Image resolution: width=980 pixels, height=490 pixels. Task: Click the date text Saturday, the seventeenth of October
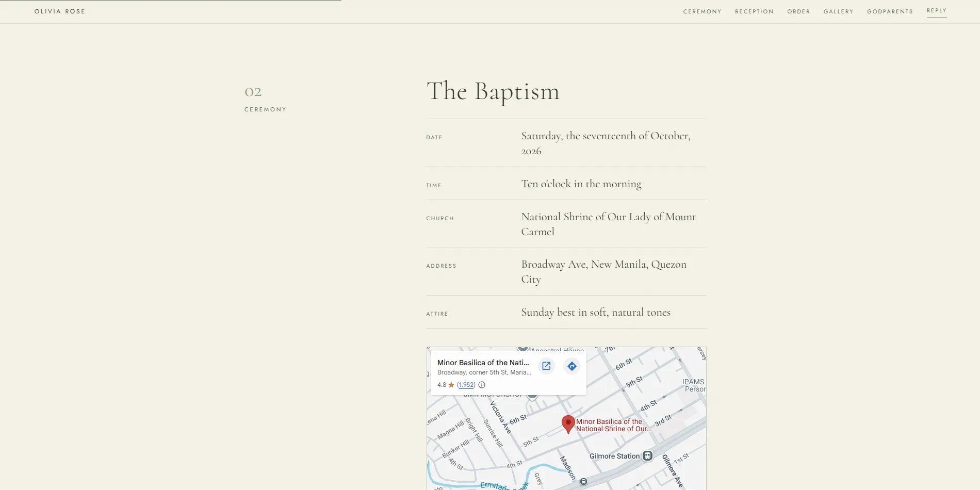606,143
